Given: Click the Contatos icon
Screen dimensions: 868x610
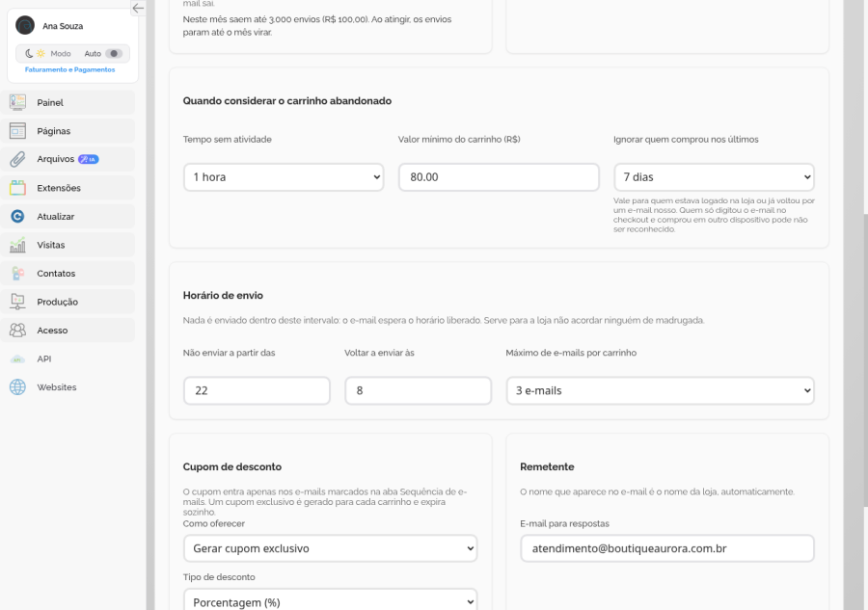Looking at the screenshot, I should [x=17, y=274].
